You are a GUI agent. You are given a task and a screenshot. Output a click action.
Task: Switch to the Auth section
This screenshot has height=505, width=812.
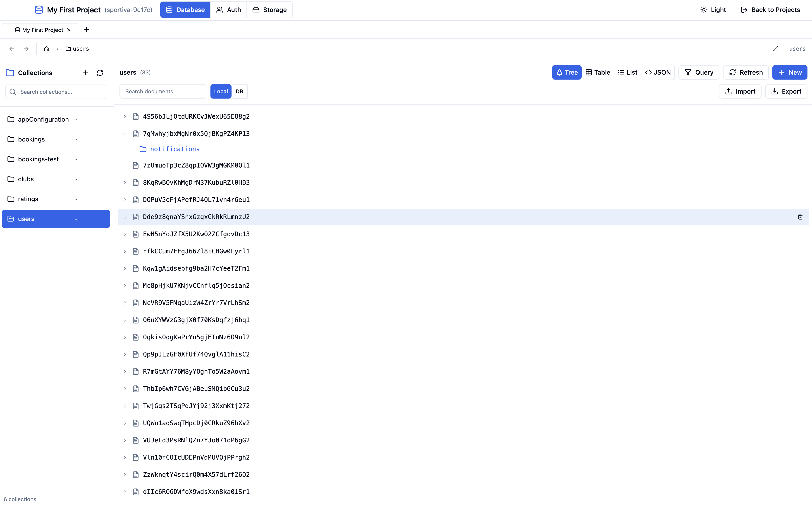(228, 10)
